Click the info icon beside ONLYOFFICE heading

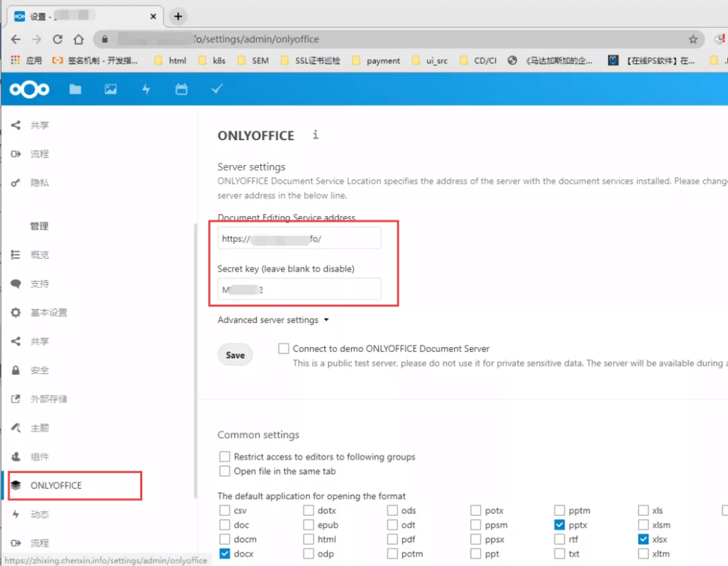[x=316, y=134]
